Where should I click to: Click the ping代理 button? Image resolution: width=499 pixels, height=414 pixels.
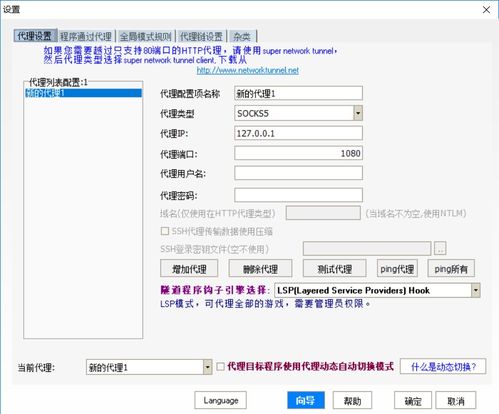point(397,269)
